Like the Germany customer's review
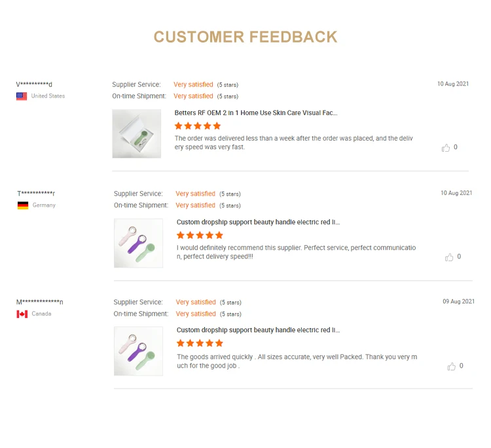The width and height of the screenshot is (491, 448). click(449, 257)
